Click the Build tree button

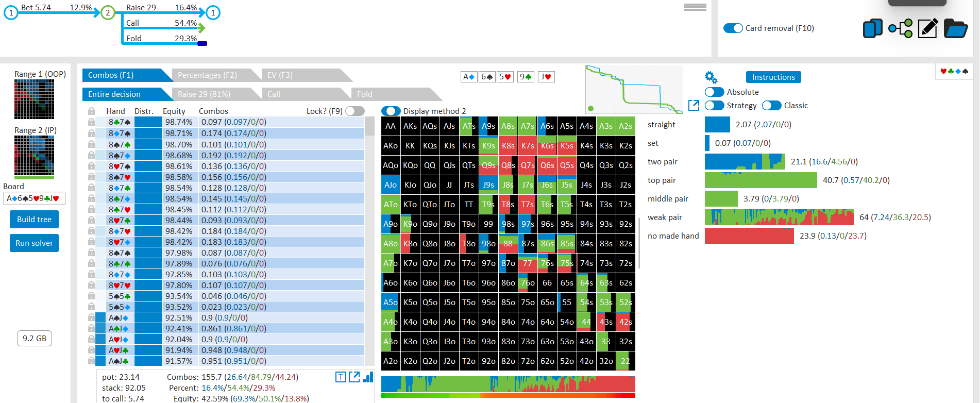[34, 219]
